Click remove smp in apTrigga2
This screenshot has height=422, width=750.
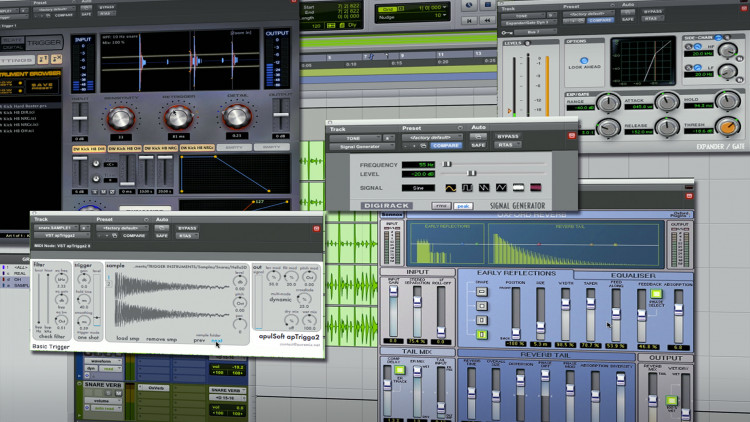click(161, 339)
